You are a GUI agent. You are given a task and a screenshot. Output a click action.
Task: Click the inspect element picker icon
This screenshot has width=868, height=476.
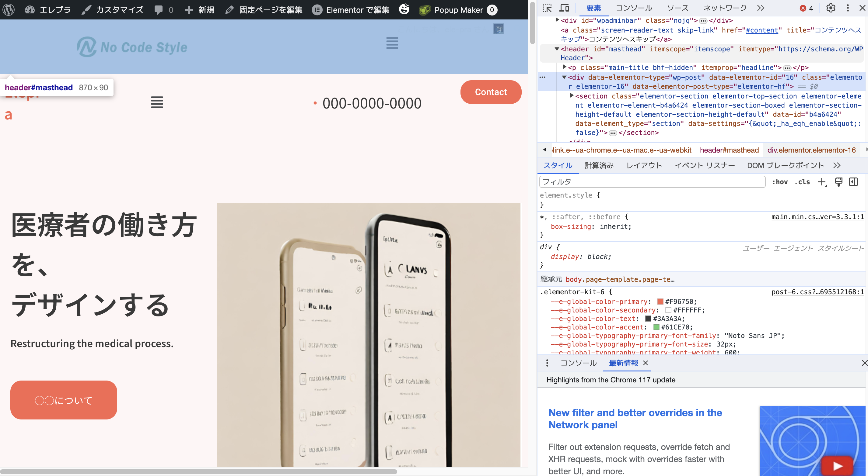tap(547, 8)
